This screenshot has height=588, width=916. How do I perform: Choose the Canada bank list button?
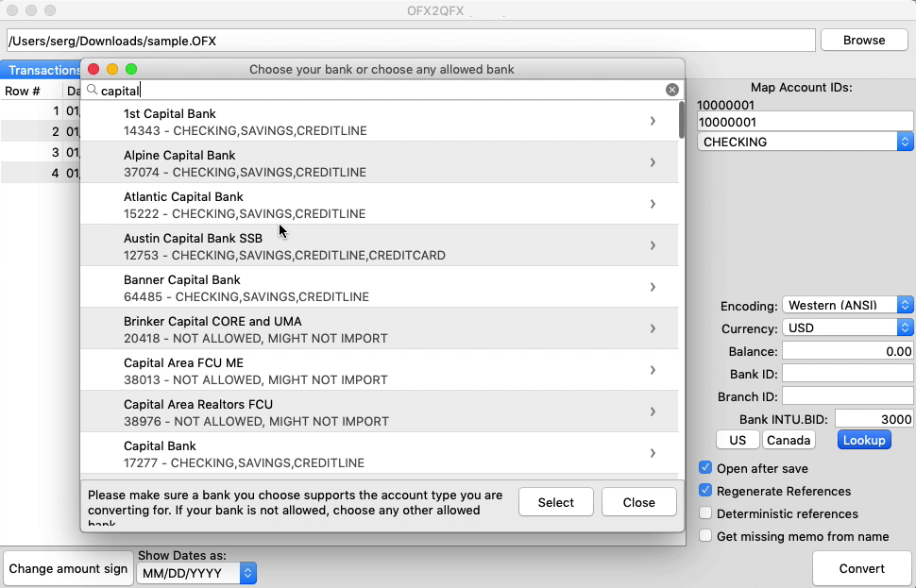789,440
